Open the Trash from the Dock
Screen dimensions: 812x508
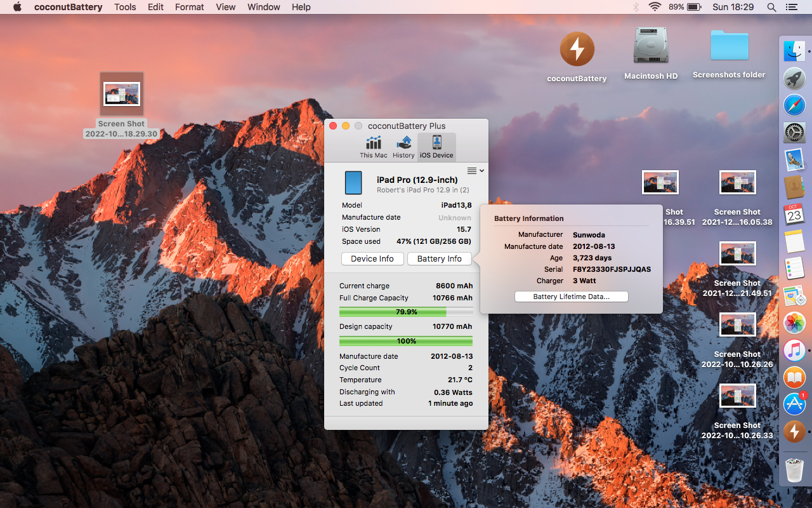(794, 469)
